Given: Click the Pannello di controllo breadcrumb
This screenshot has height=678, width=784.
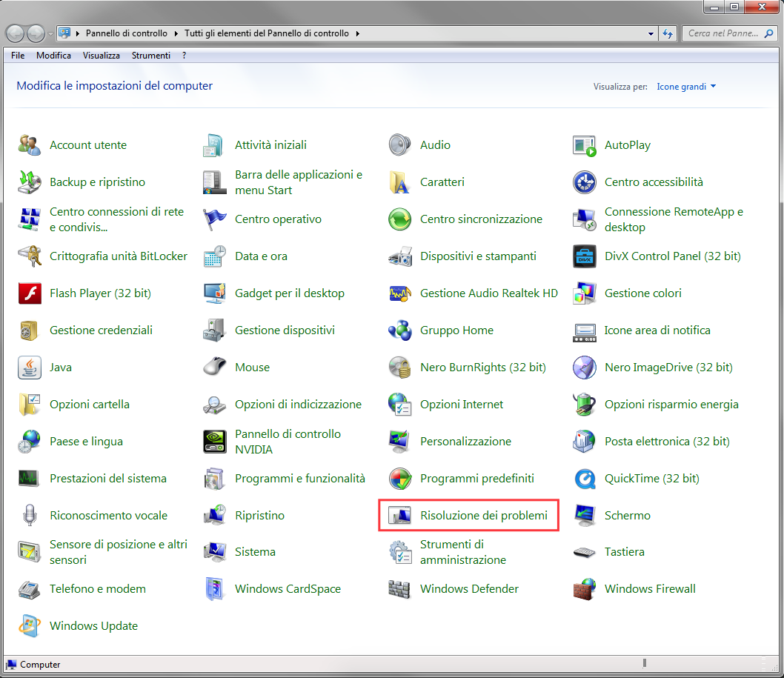Looking at the screenshot, I should pos(127,33).
